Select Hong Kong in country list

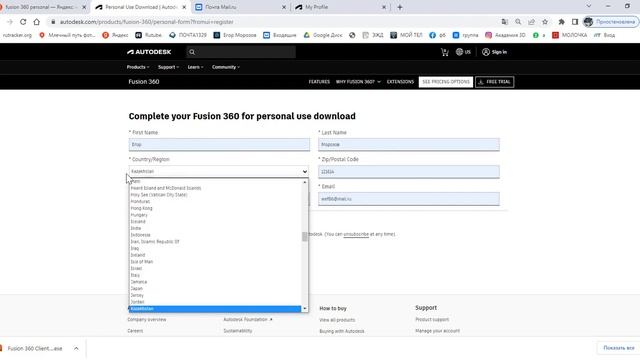tap(216, 208)
